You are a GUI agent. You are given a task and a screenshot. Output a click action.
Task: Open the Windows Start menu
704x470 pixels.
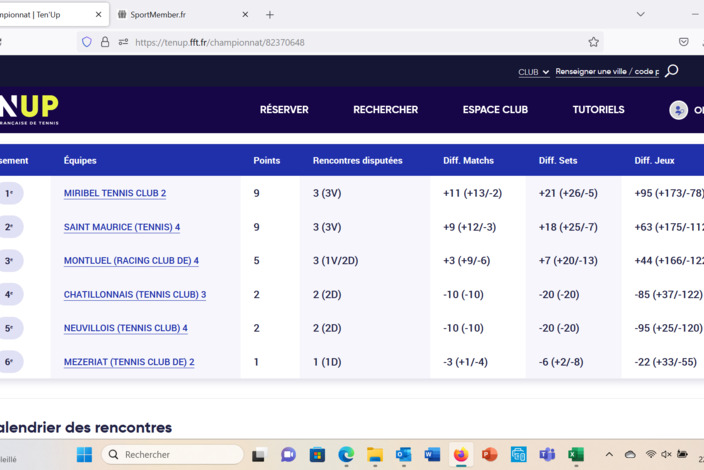(x=84, y=455)
